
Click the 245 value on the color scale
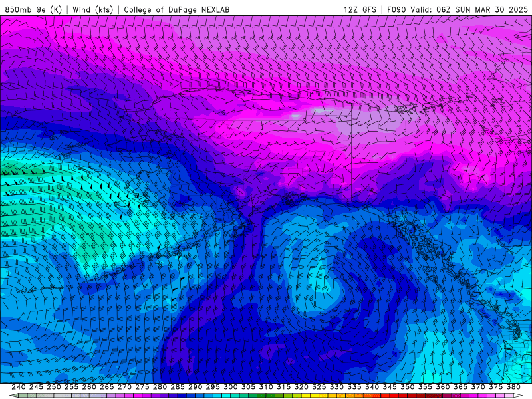point(36,387)
